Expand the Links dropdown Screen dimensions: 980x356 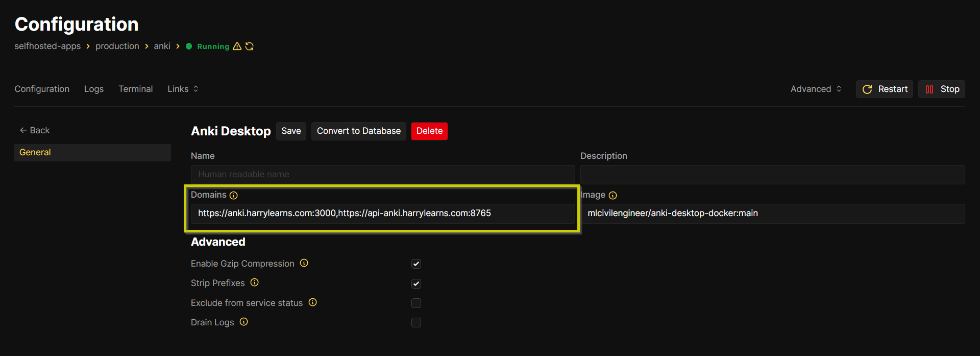click(x=183, y=89)
